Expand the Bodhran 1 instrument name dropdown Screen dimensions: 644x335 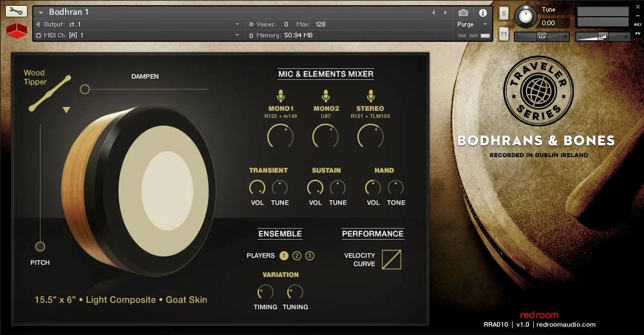[x=41, y=12]
